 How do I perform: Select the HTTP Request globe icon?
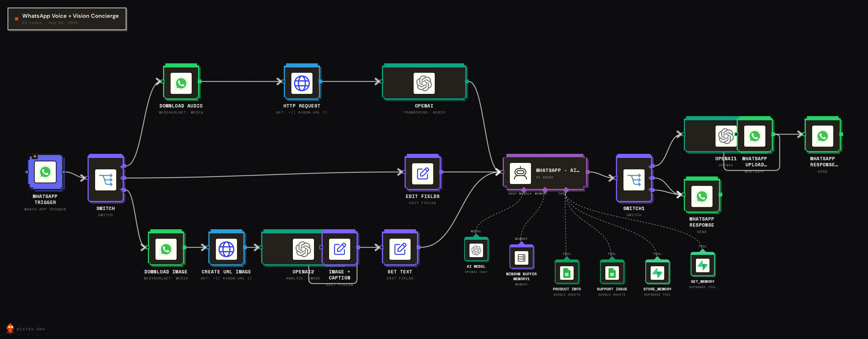pos(302,83)
